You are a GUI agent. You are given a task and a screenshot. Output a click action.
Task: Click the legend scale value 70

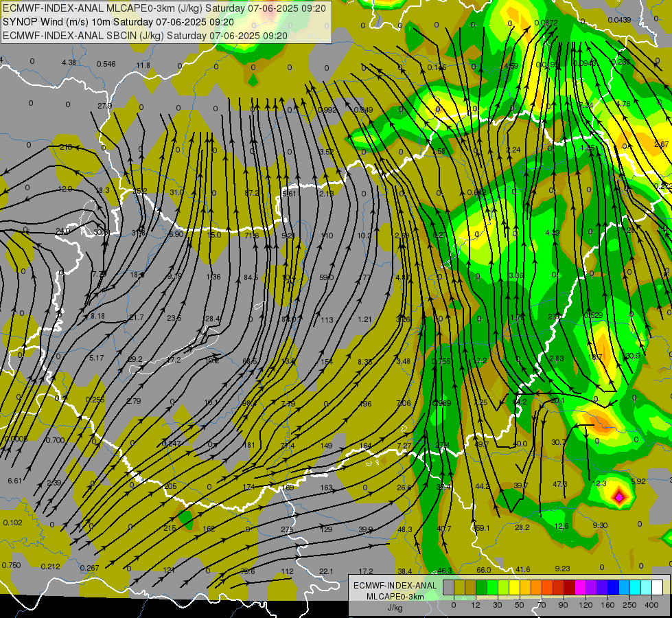click(542, 605)
